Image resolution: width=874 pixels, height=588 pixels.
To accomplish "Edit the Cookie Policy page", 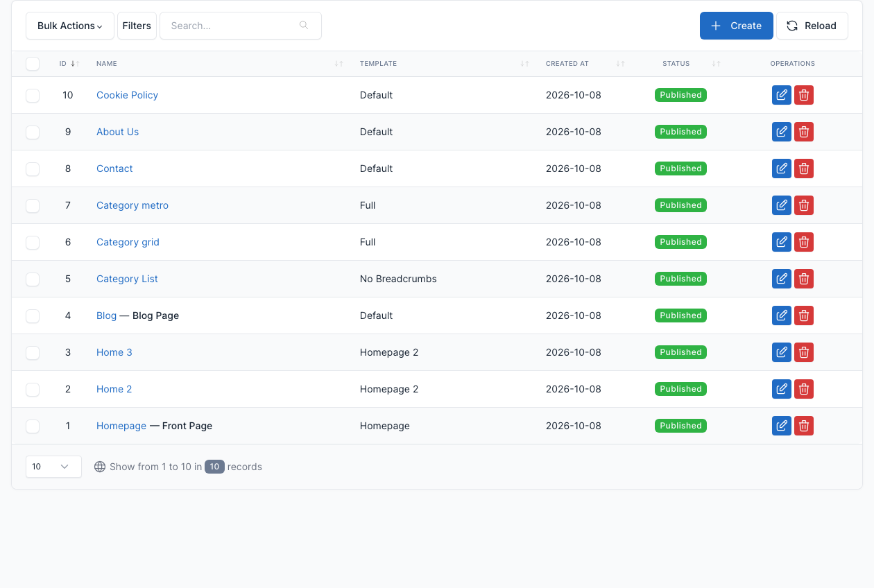I will click(x=782, y=95).
